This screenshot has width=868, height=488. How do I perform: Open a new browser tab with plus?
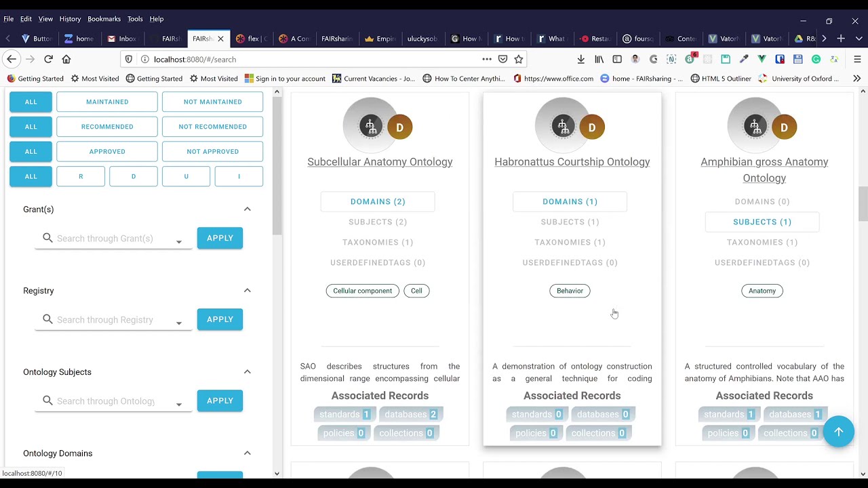pos(841,39)
